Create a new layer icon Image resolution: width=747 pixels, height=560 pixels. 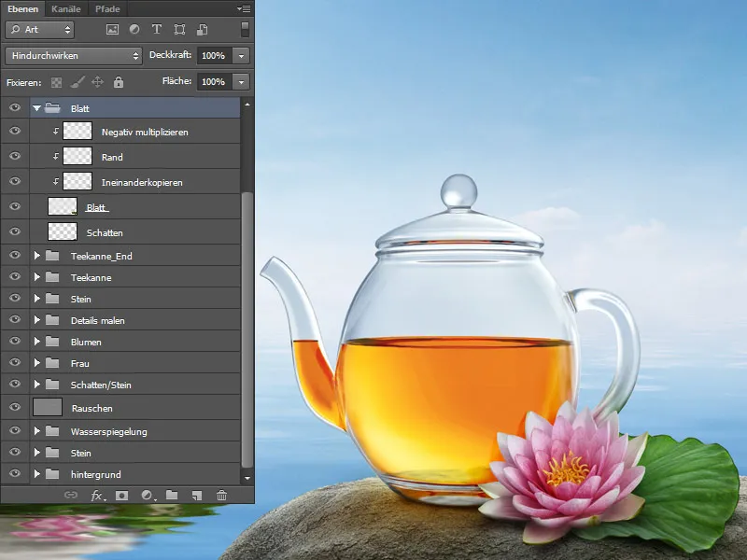pos(196,496)
